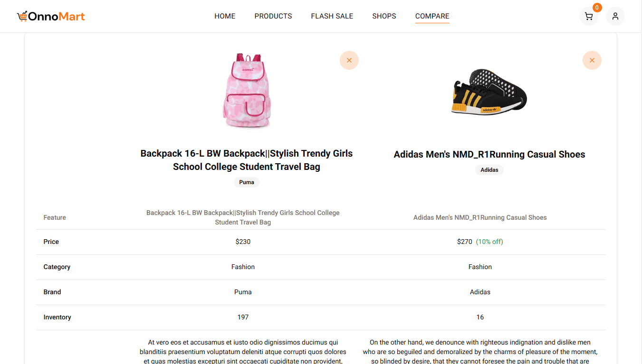Open the PRODUCTS menu
This screenshot has height=364, width=642.
[x=273, y=16]
